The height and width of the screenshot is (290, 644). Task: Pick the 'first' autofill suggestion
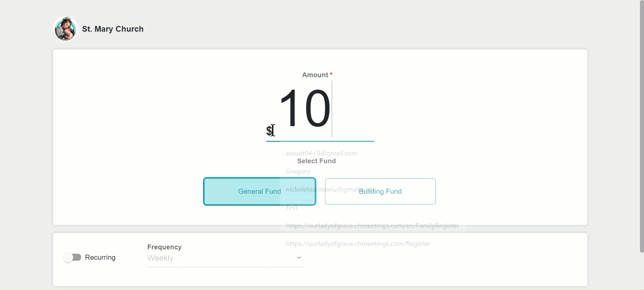292,207
